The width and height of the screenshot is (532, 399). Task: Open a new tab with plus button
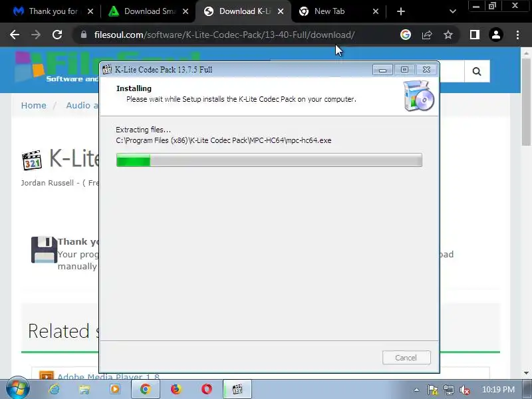click(x=401, y=11)
